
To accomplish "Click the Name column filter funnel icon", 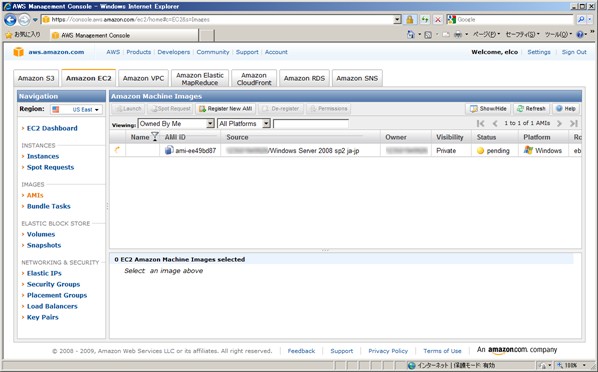I will 155,137.
